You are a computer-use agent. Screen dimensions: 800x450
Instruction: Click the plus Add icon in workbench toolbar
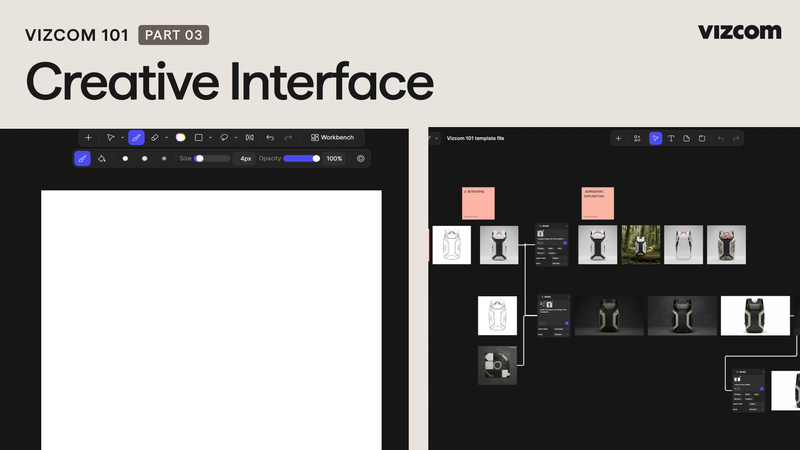click(618, 139)
